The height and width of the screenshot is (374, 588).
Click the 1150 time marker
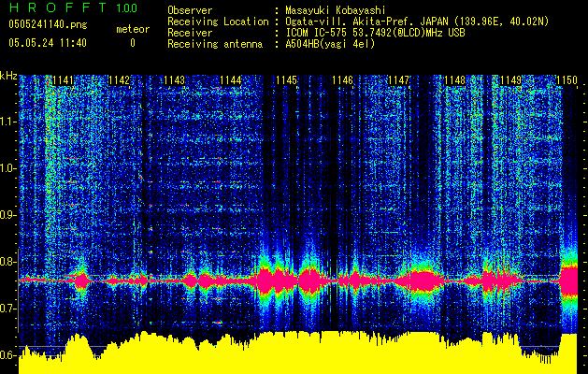click(x=566, y=80)
